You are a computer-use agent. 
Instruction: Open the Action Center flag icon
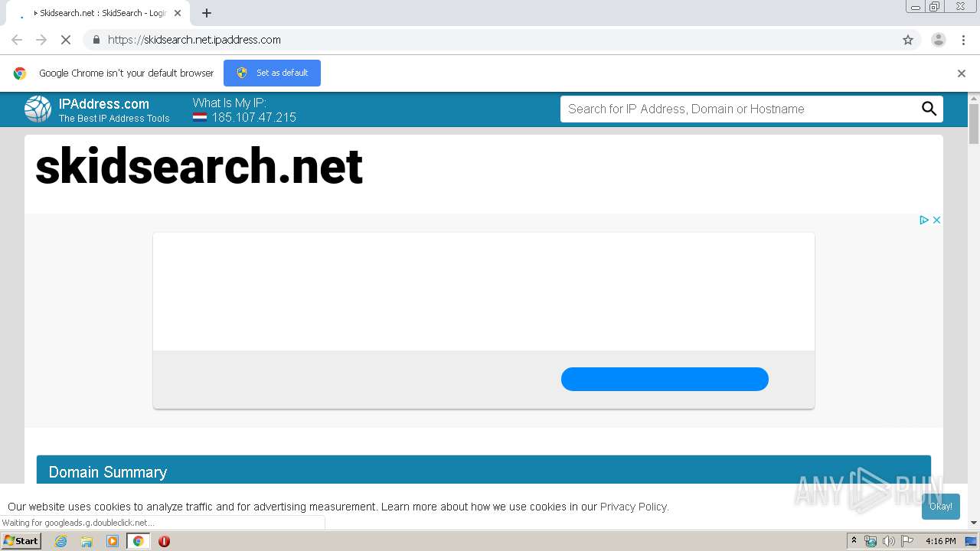pos(907,541)
